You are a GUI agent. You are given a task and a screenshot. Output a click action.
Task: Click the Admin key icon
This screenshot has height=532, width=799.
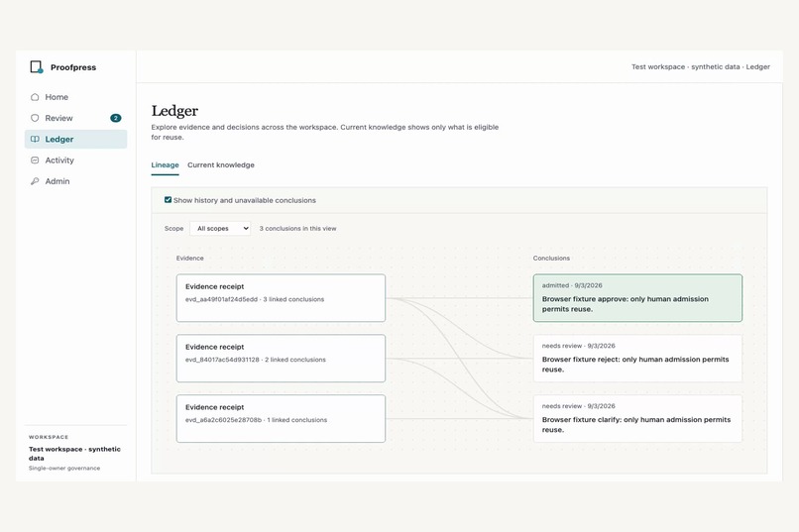coord(35,181)
